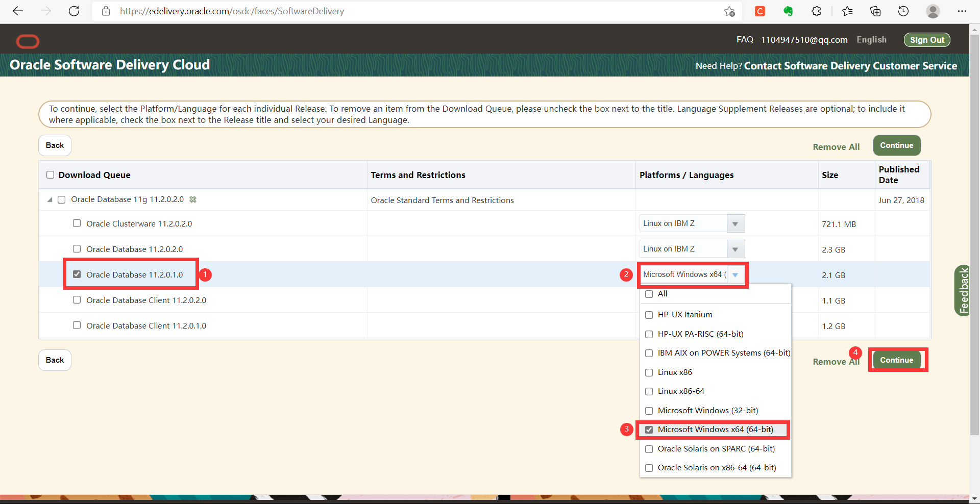Screen dimensions: 980x504
Task: Click the top Remove All link
Action: pos(836,147)
